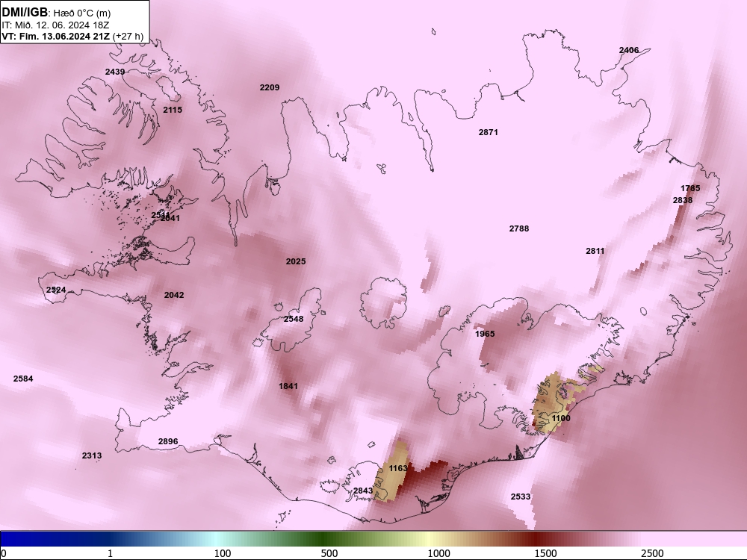Click the VT: Fim. 13.06.2024 21Z line
This screenshot has height=560, width=747.
point(72,36)
